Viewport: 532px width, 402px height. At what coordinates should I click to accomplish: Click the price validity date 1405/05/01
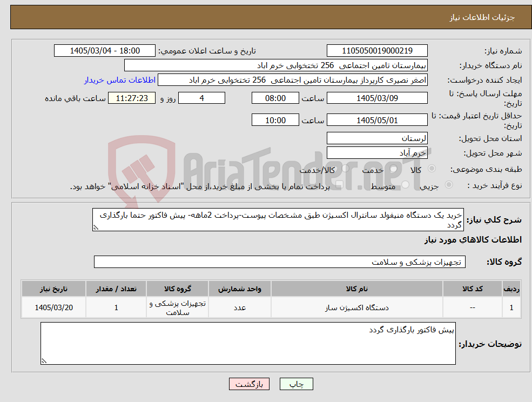pyautogui.click(x=377, y=120)
